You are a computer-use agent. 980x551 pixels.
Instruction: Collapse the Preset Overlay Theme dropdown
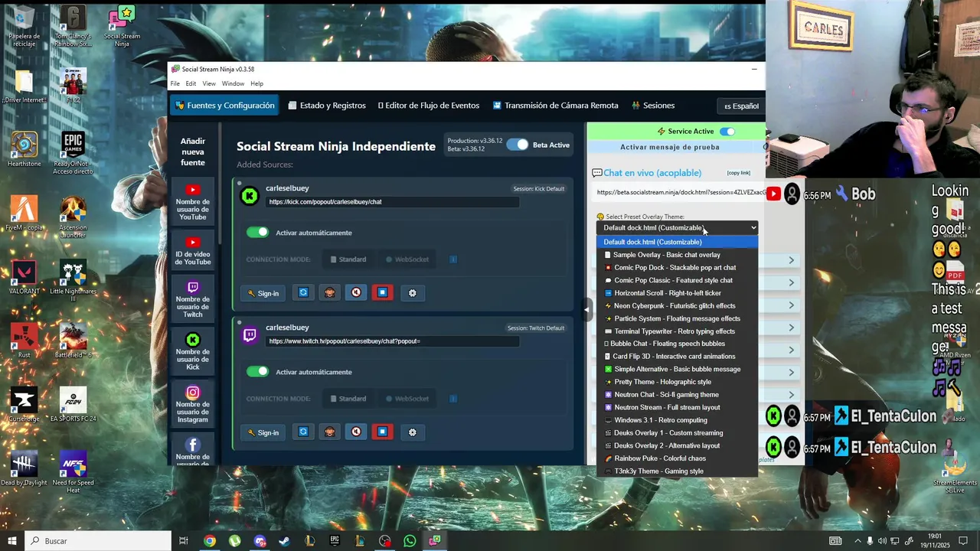[x=678, y=227]
